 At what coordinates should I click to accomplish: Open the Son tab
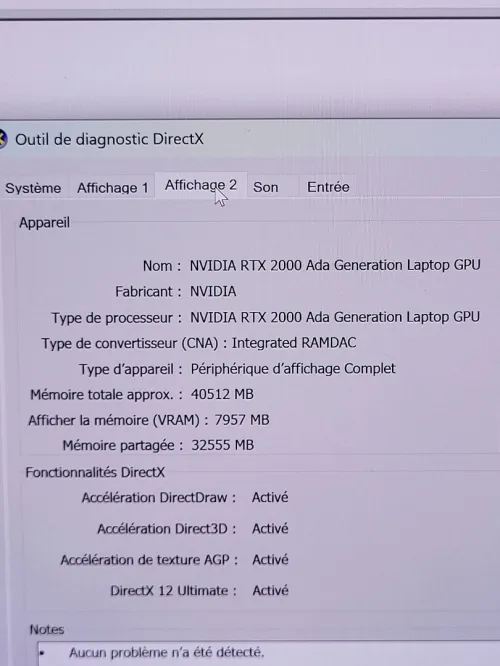(266, 187)
